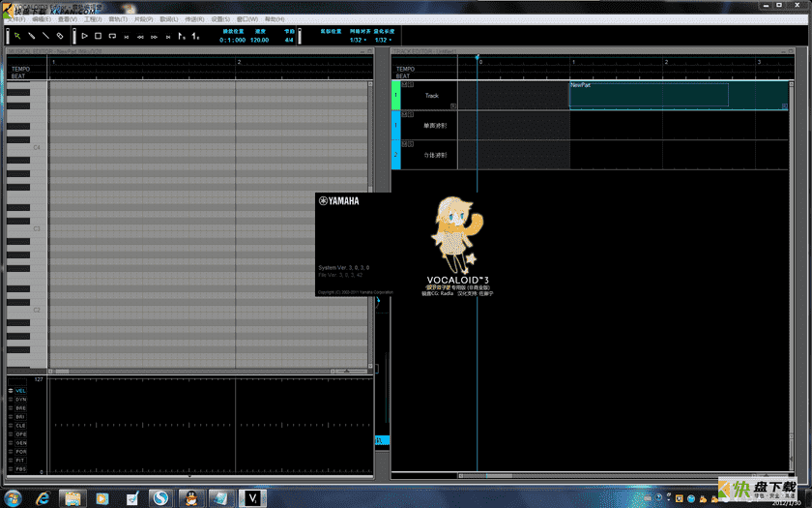Open the quantize length 1/32 dropdown
812x508 pixels.
[x=383, y=40]
